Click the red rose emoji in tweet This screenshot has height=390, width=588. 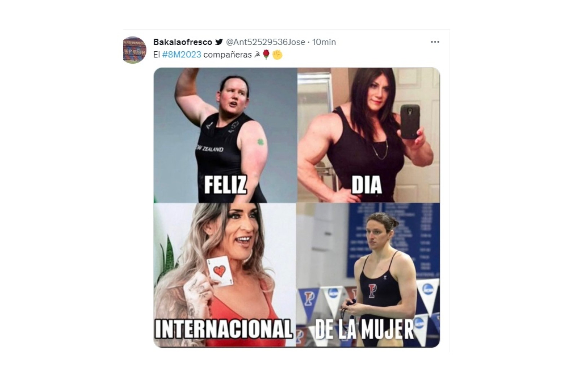266,55
